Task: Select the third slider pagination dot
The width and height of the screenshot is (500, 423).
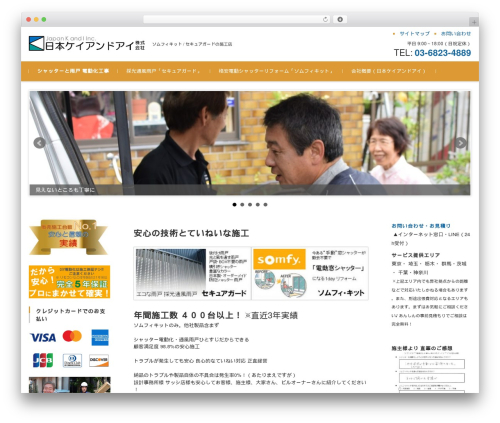Action: [x=250, y=205]
